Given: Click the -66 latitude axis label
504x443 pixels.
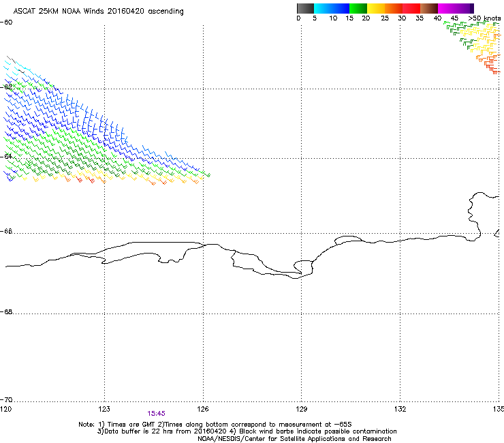Looking at the screenshot, I should pos(6,231).
